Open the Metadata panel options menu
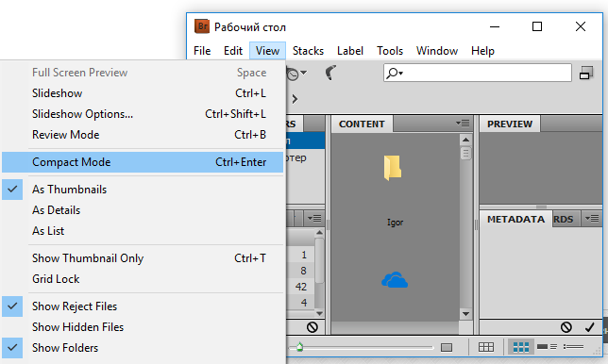The height and width of the screenshot is (364, 608). click(x=592, y=219)
